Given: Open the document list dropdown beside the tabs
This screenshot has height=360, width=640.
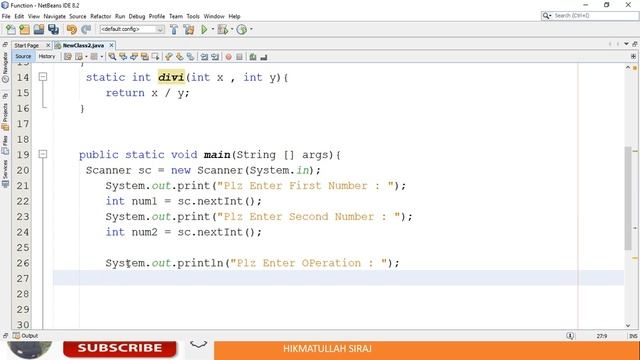Looking at the screenshot, I should pyautogui.click(x=626, y=44).
